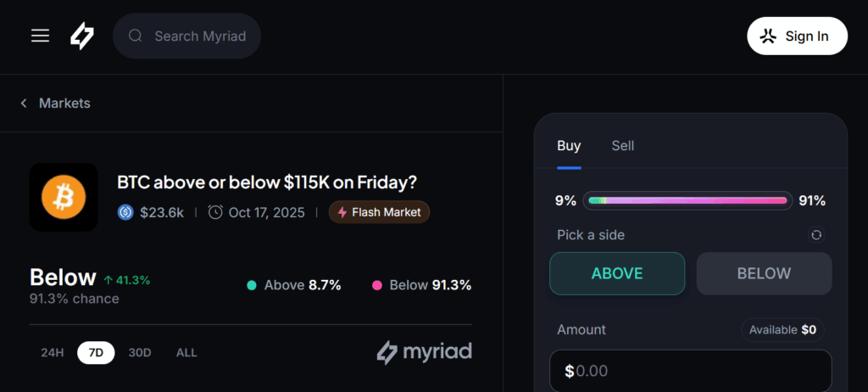Click the 9% to 91% odds bar

tap(687, 201)
